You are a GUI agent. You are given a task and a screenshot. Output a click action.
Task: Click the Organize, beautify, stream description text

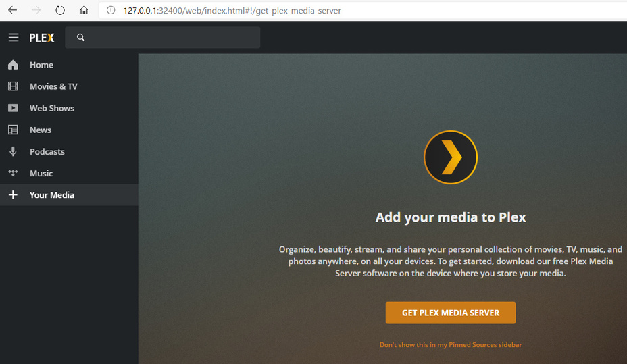[451, 261]
